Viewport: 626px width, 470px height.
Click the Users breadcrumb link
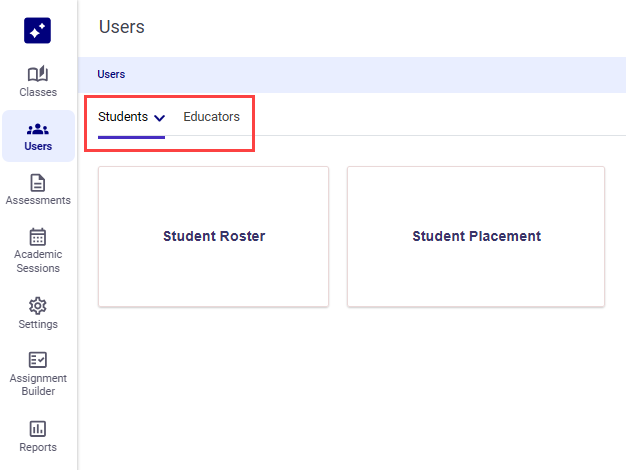coord(111,74)
